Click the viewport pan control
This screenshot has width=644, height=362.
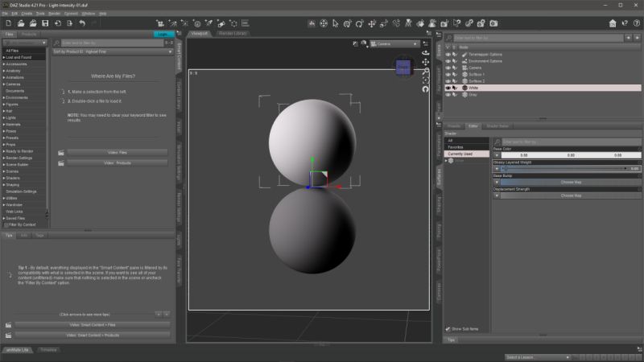point(426,62)
